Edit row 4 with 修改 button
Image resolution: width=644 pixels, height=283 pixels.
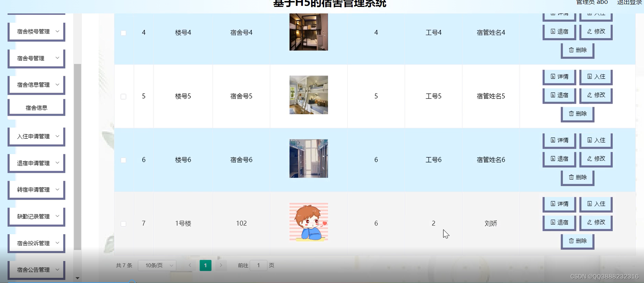coord(596,32)
